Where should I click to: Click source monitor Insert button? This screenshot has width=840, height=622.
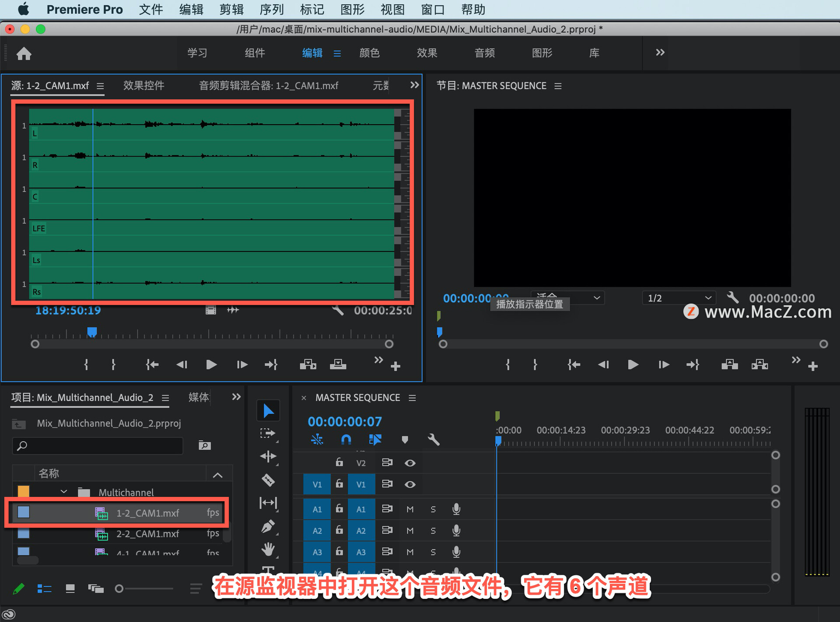click(x=308, y=364)
